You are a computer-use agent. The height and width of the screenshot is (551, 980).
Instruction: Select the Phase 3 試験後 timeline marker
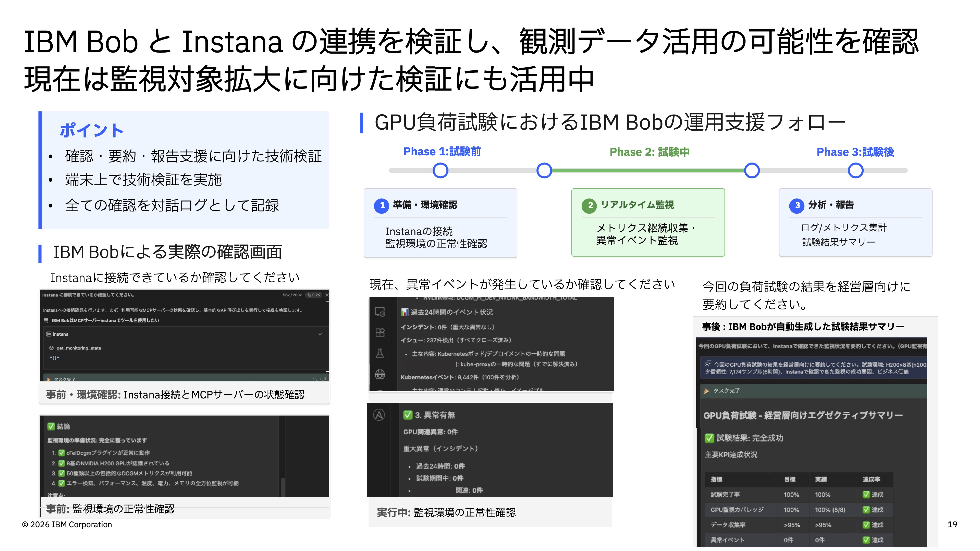(x=856, y=170)
